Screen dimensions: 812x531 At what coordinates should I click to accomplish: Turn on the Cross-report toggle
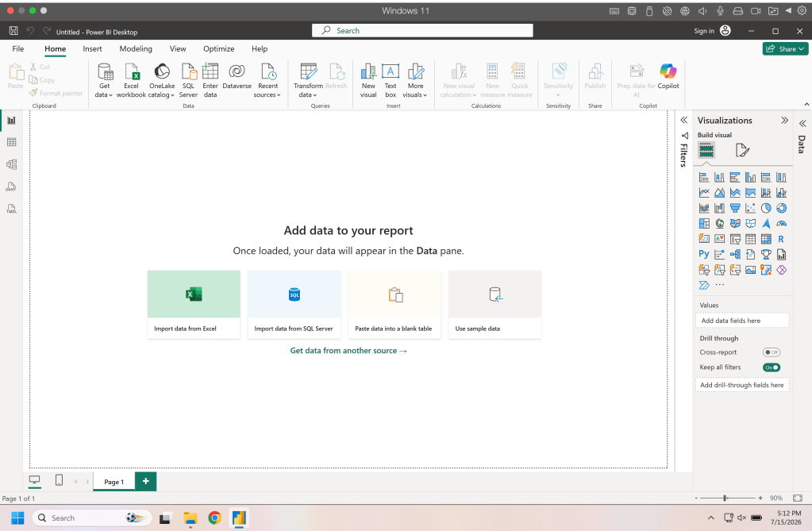point(771,352)
